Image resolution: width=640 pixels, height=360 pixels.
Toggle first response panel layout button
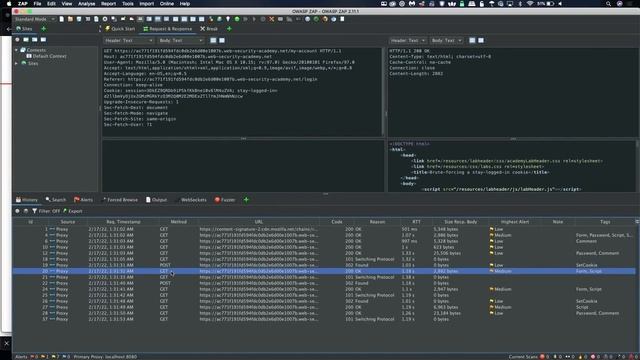(x=472, y=40)
